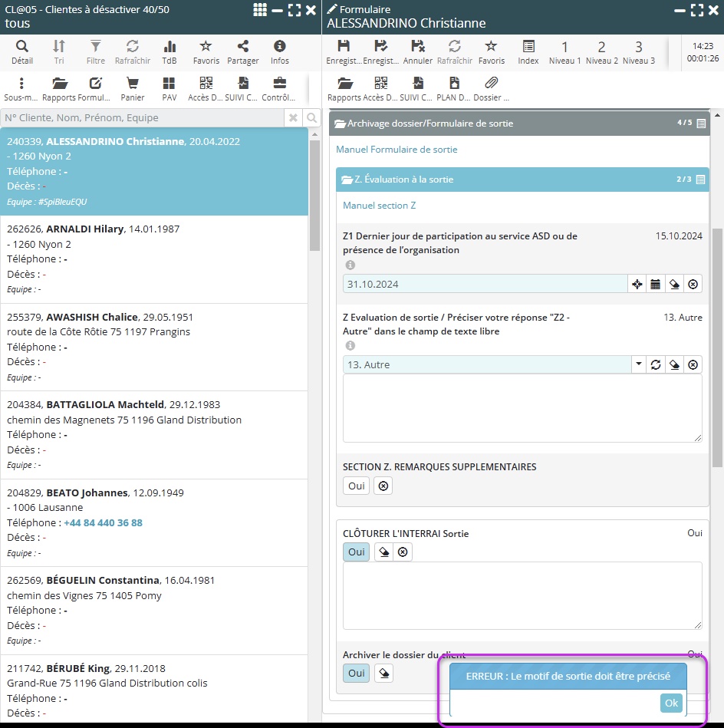The height and width of the screenshot is (728, 724).
Task: Click the Enregistrer save icon in form
Action: tap(344, 51)
